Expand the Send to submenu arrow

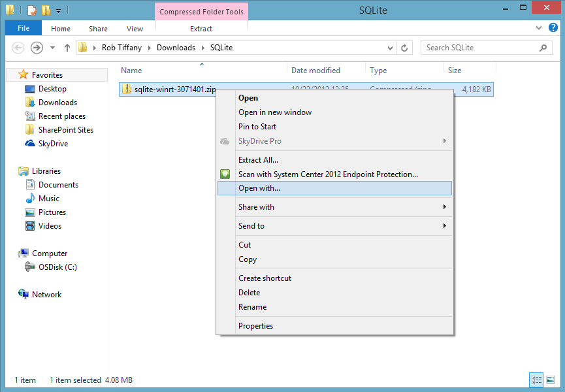tap(445, 226)
